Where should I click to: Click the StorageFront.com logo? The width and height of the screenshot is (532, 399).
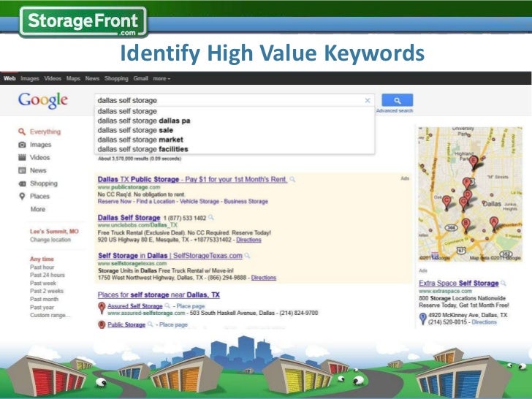pos(83,22)
